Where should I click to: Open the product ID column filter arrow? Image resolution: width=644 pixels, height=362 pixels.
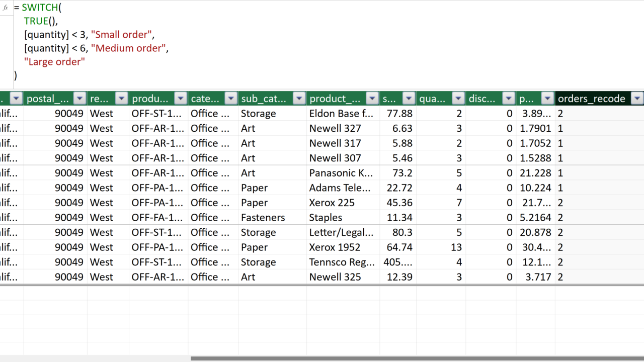pos(180,98)
